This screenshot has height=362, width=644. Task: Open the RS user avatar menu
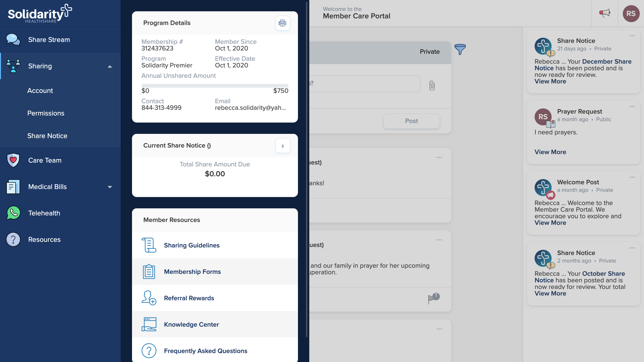(631, 13)
